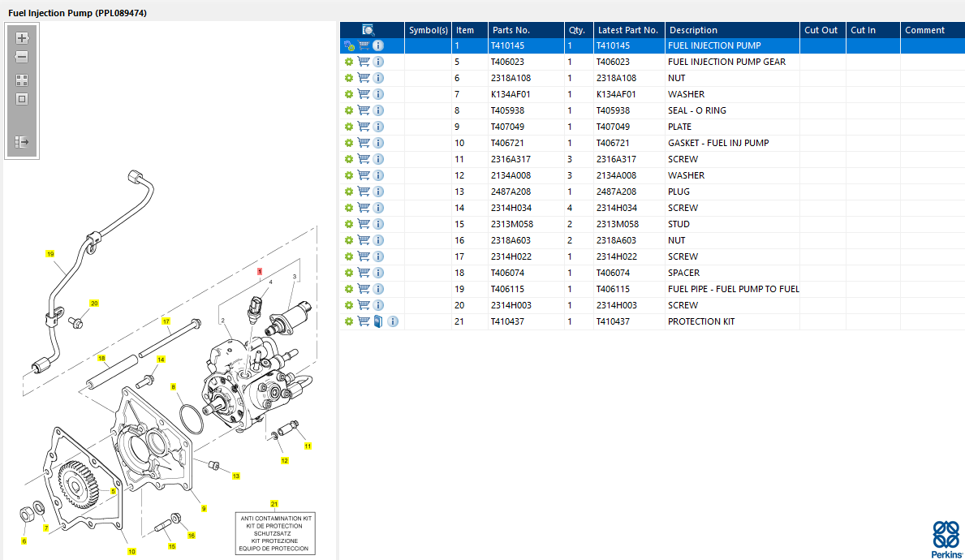Image resolution: width=965 pixels, height=560 pixels.
Task: Show info for T405938 seal O ring
Action: 378,110
